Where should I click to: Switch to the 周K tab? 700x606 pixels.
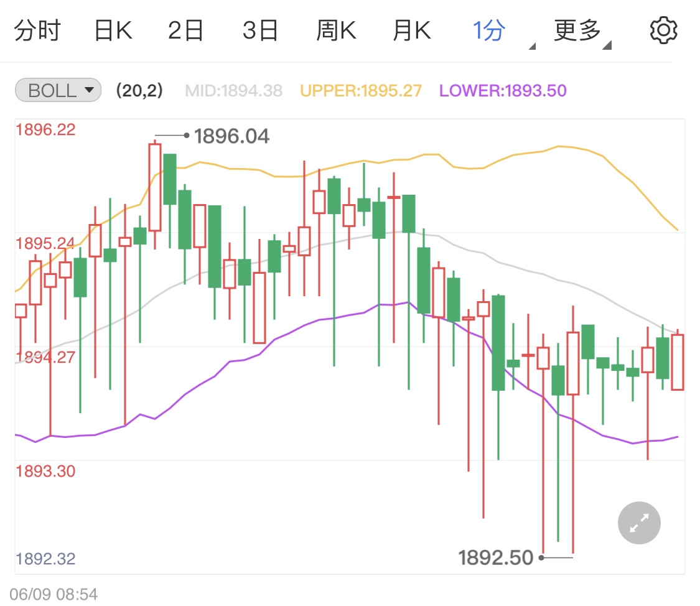point(336,30)
